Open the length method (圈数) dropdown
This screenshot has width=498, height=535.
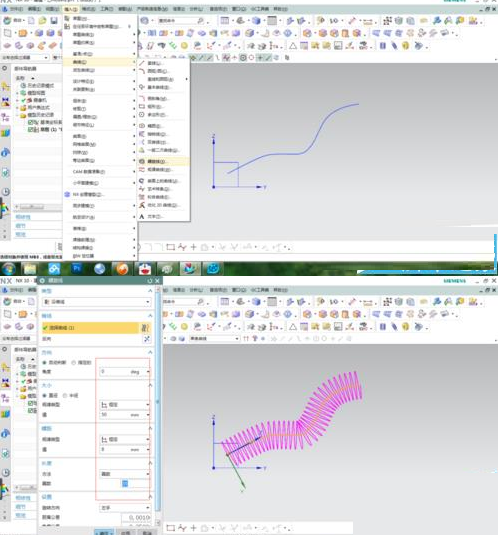point(125,474)
